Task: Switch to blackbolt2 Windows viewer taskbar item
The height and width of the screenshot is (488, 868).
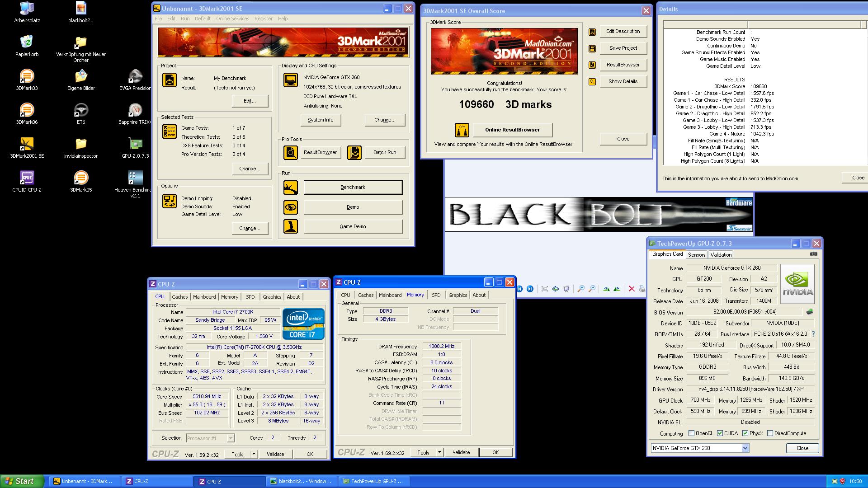Action: point(301,481)
